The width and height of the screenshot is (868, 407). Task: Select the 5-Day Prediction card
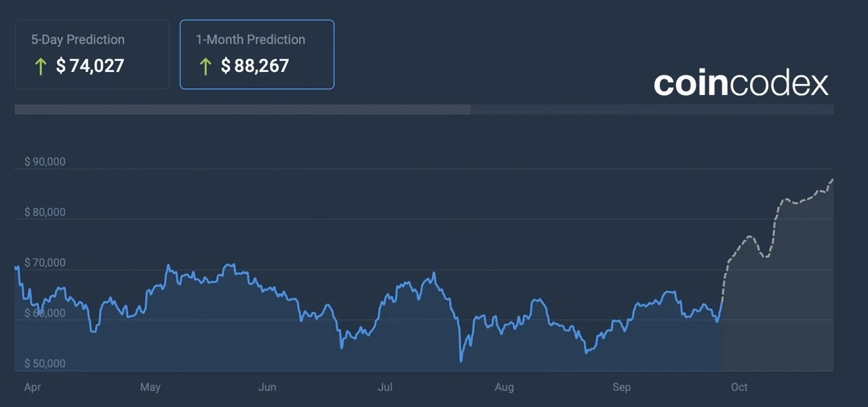[x=92, y=54]
